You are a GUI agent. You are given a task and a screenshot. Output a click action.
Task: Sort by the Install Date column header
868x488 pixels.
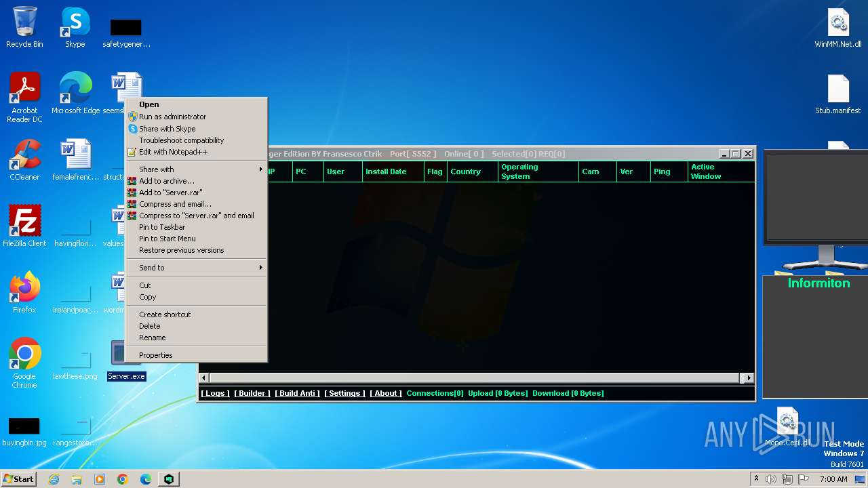pyautogui.click(x=393, y=171)
